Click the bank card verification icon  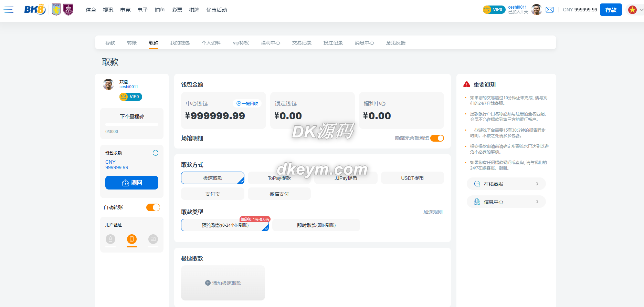pos(153,239)
